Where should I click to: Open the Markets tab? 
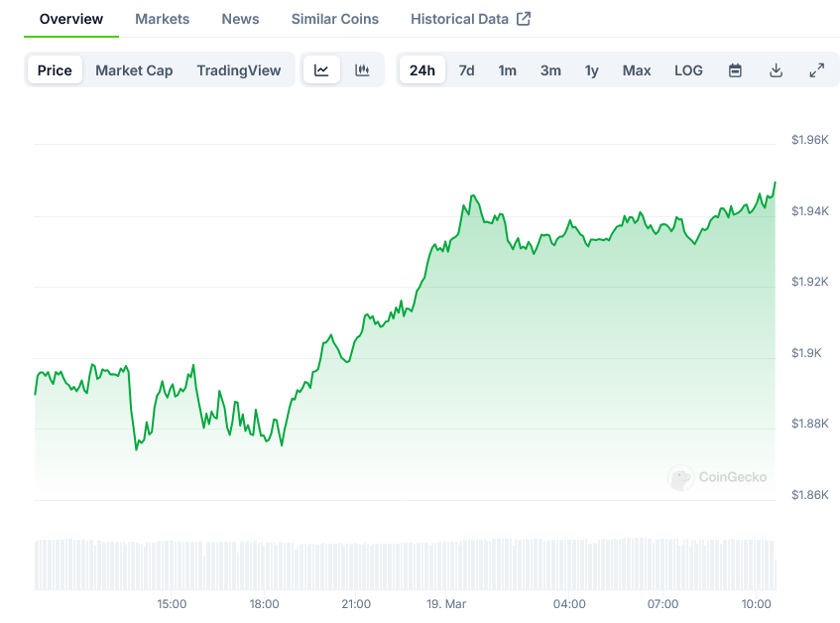162,19
